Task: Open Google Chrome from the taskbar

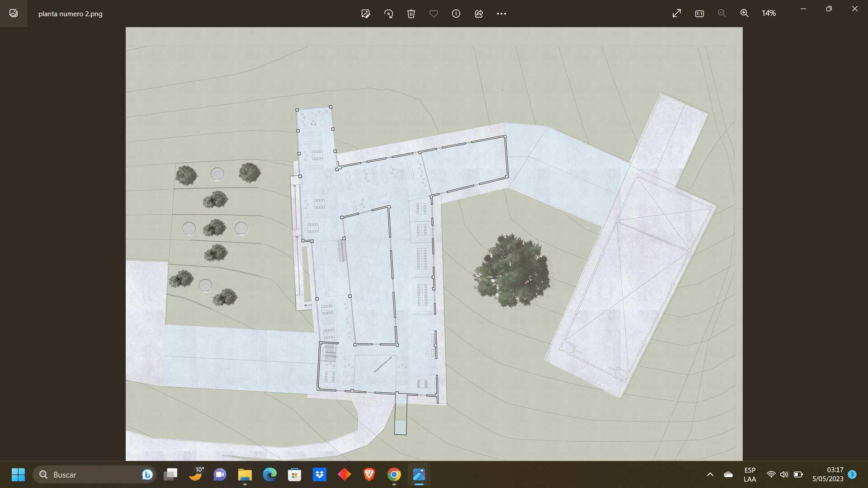Action: (394, 474)
